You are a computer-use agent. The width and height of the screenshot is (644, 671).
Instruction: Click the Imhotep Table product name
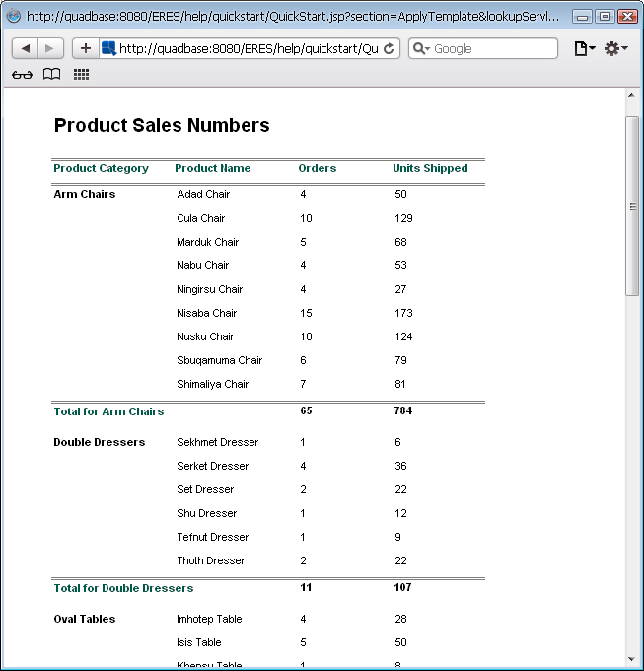[x=209, y=620]
